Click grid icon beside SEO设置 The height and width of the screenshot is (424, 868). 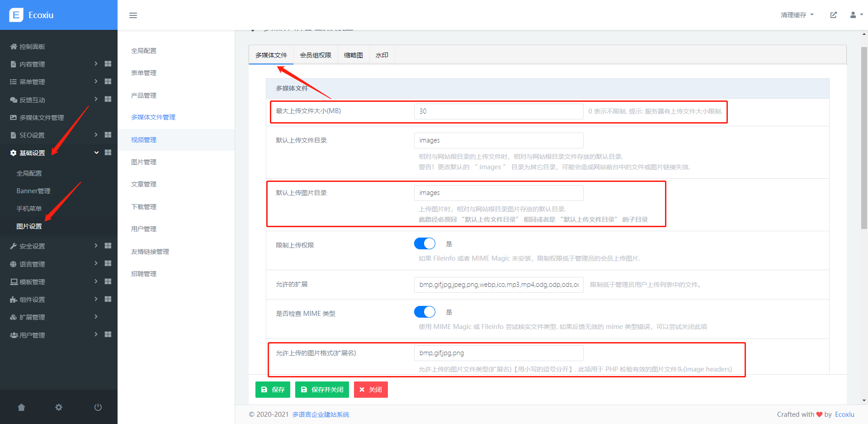click(108, 135)
